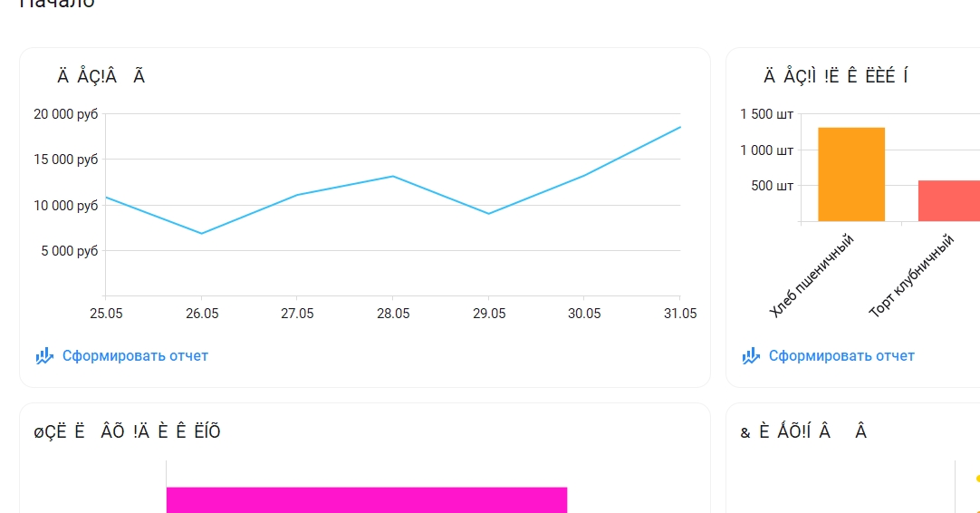
Task: Click the line chart peak at 31.05
Action: tap(680, 127)
